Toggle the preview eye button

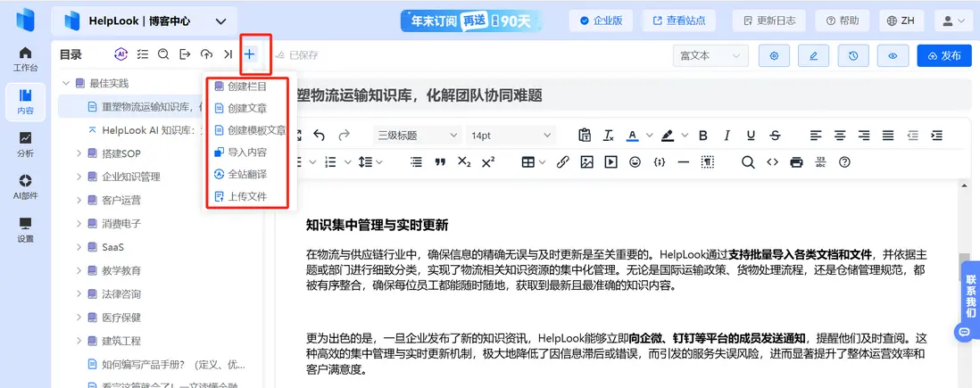coord(893,55)
